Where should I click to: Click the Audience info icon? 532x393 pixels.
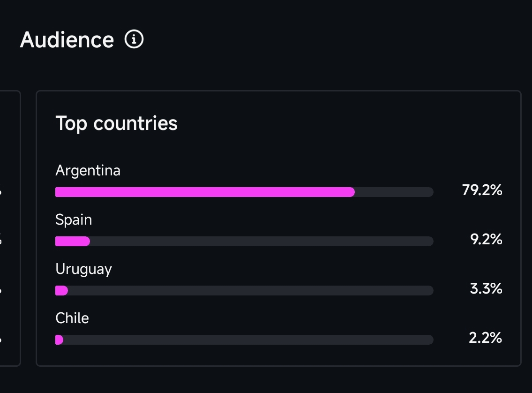pyautogui.click(x=134, y=39)
